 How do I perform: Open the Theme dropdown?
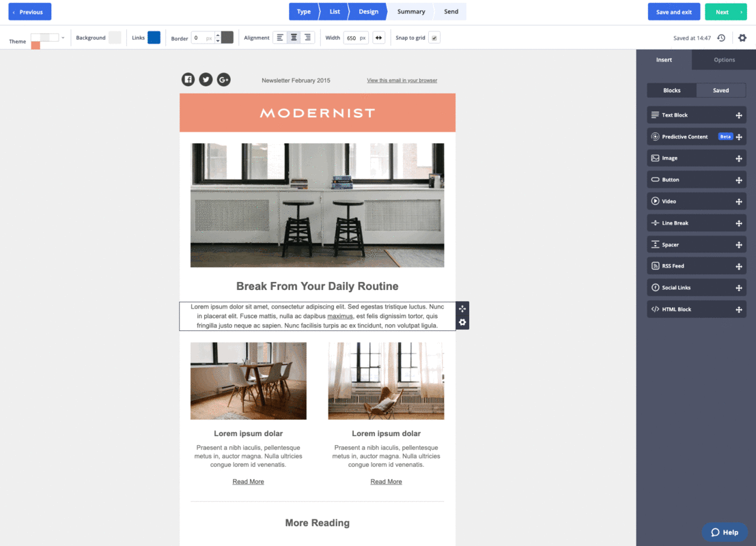click(x=63, y=38)
